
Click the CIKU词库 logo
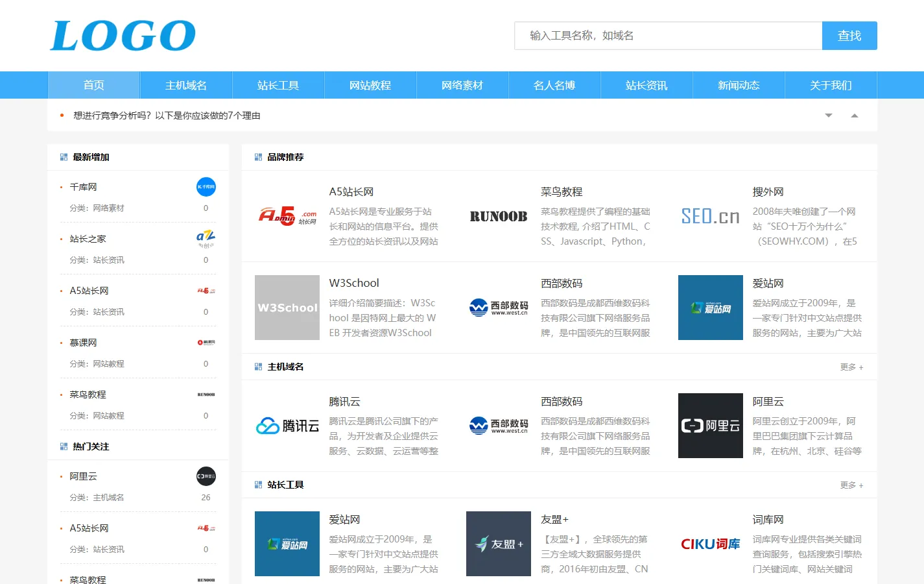711,544
